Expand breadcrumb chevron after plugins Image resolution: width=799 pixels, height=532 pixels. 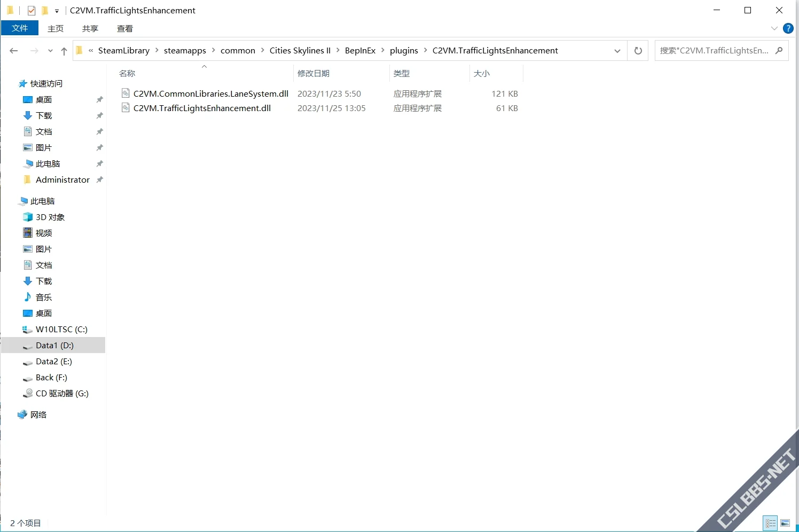[426, 51]
